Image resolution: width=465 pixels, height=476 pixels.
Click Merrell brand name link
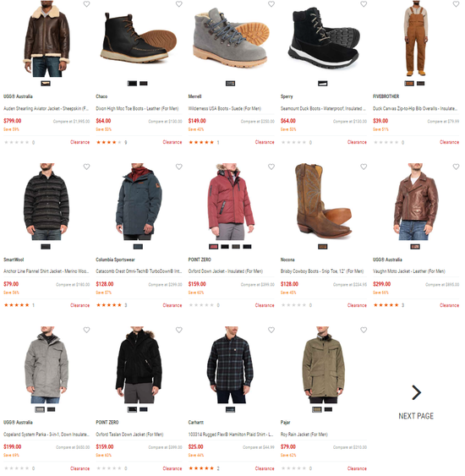pyautogui.click(x=194, y=96)
